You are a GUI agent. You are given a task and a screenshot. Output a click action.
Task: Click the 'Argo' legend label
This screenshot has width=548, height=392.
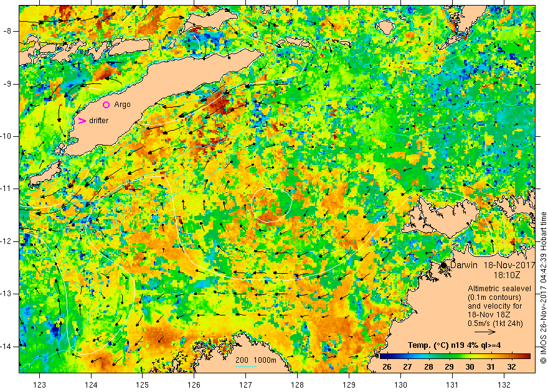pyautogui.click(x=122, y=105)
